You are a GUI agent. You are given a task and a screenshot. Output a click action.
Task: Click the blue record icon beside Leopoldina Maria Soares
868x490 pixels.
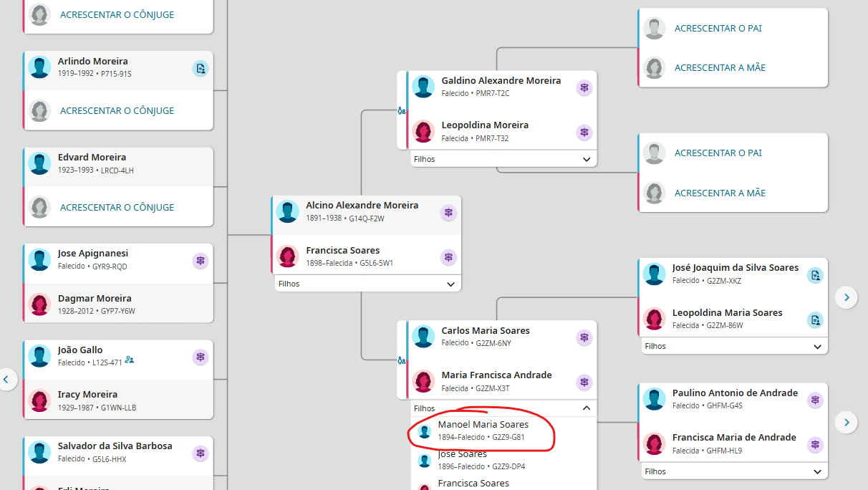pyautogui.click(x=815, y=320)
